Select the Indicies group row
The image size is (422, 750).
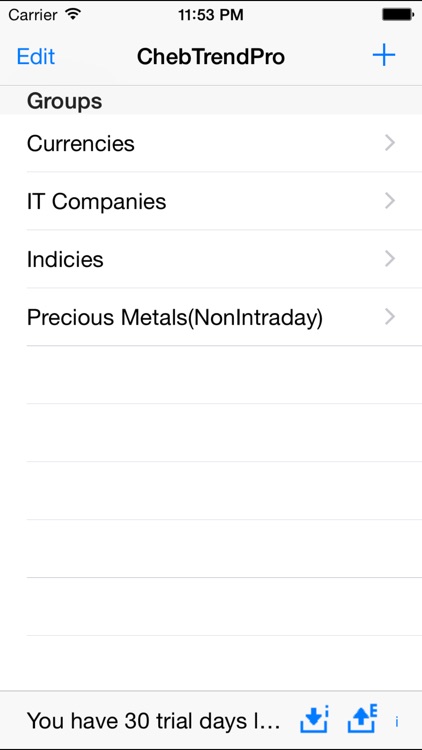coord(211,259)
